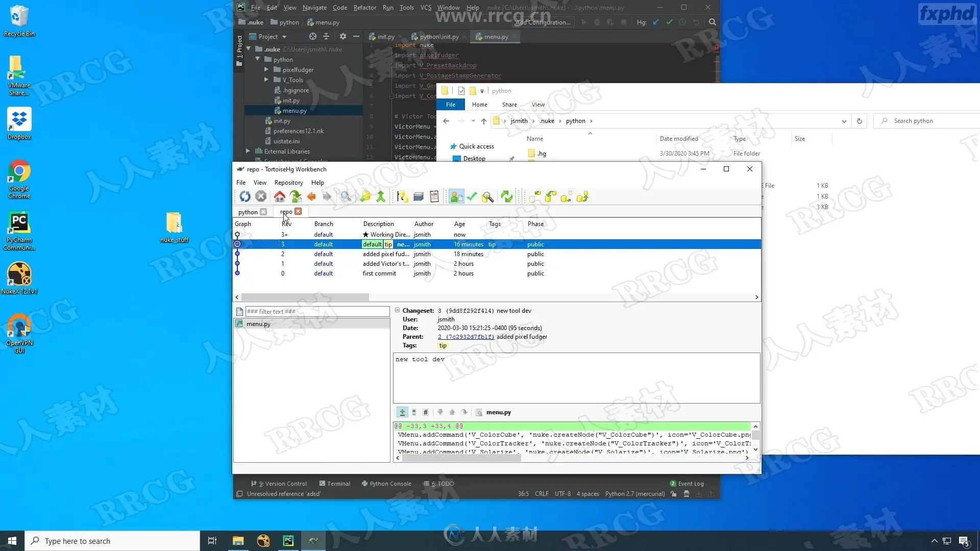The height and width of the screenshot is (551, 980).
Task: Click the green Commit checkmark icon
Action: [472, 197]
